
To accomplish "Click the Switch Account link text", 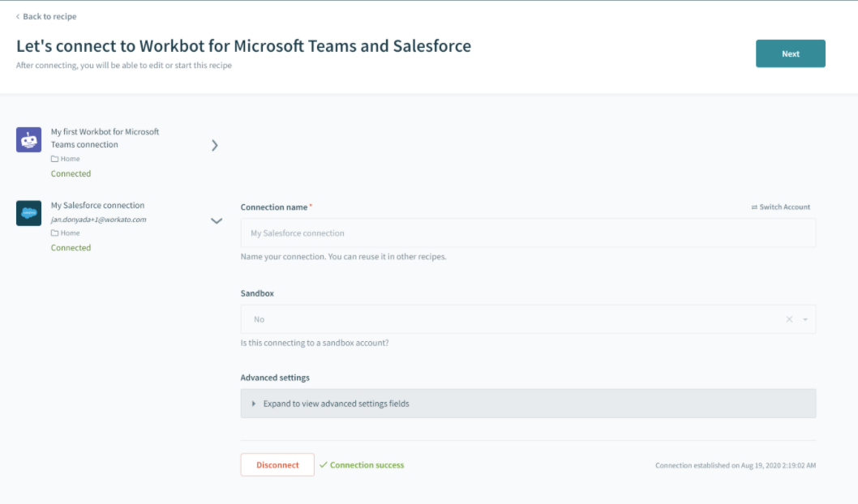I will [x=784, y=207].
